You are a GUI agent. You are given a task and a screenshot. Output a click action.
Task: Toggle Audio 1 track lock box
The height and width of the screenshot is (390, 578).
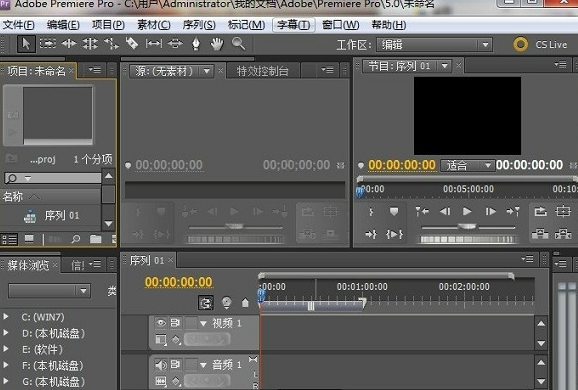click(x=191, y=365)
